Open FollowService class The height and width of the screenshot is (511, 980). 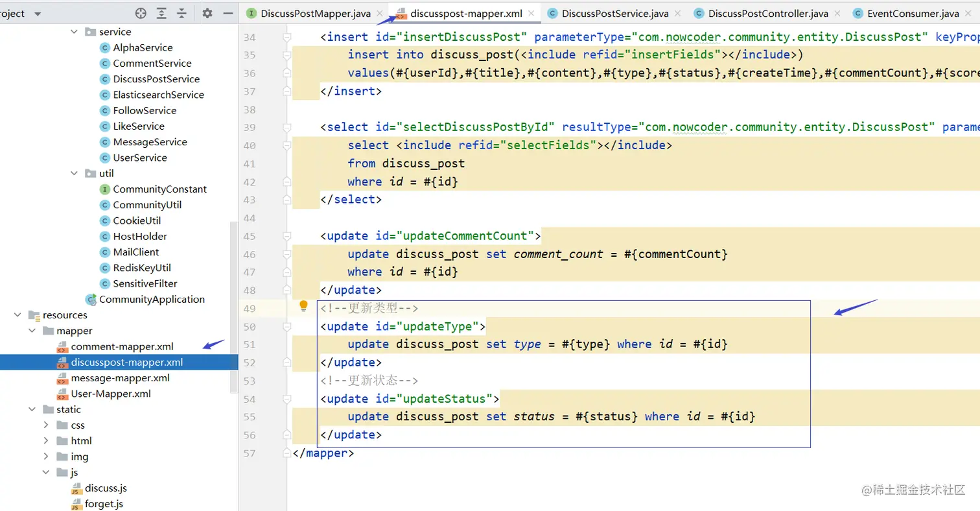(x=145, y=110)
